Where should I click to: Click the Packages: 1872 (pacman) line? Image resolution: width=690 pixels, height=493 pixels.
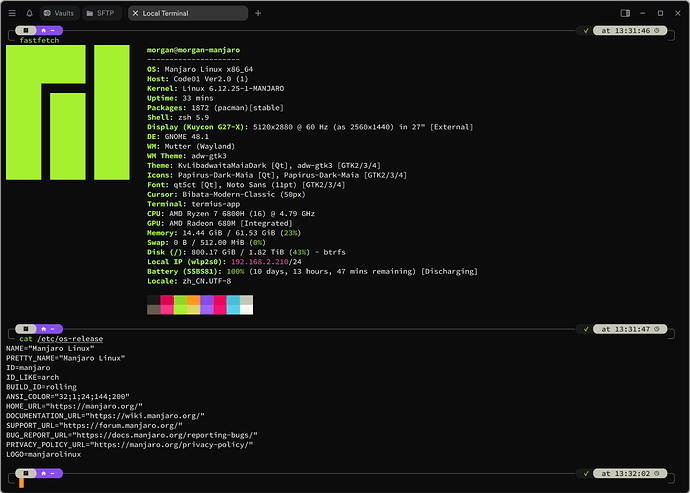click(x=216, y=108)
